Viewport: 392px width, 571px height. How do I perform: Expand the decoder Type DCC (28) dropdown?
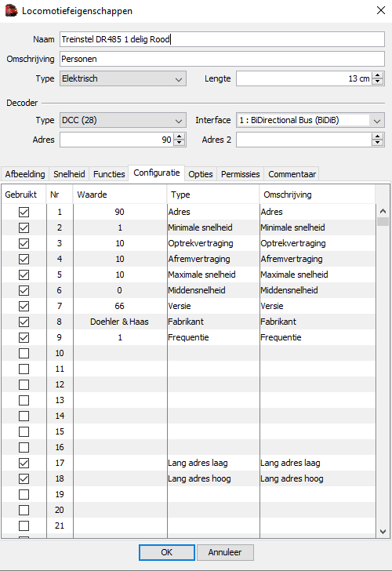123,120
